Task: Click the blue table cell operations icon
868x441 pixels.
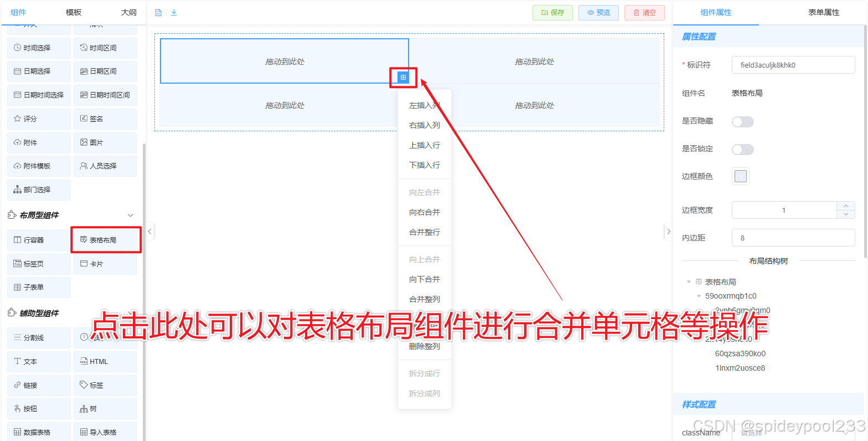Action: 403,78
